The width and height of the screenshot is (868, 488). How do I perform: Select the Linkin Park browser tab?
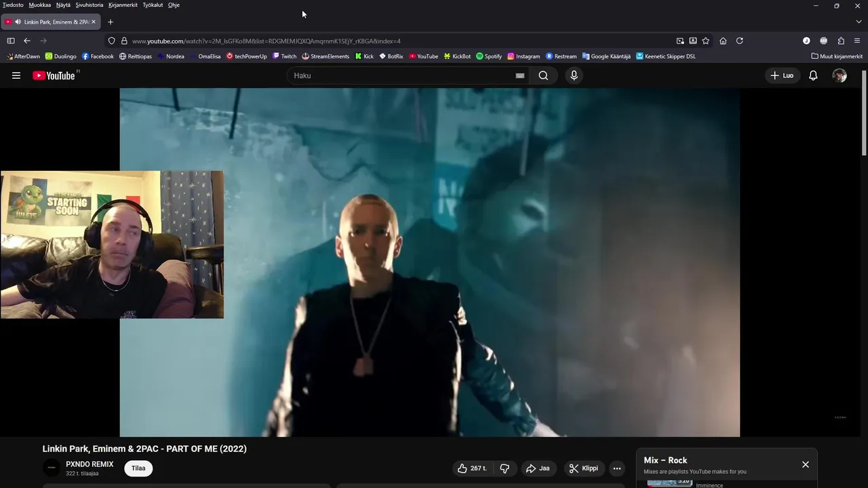(x=51, y=22)
